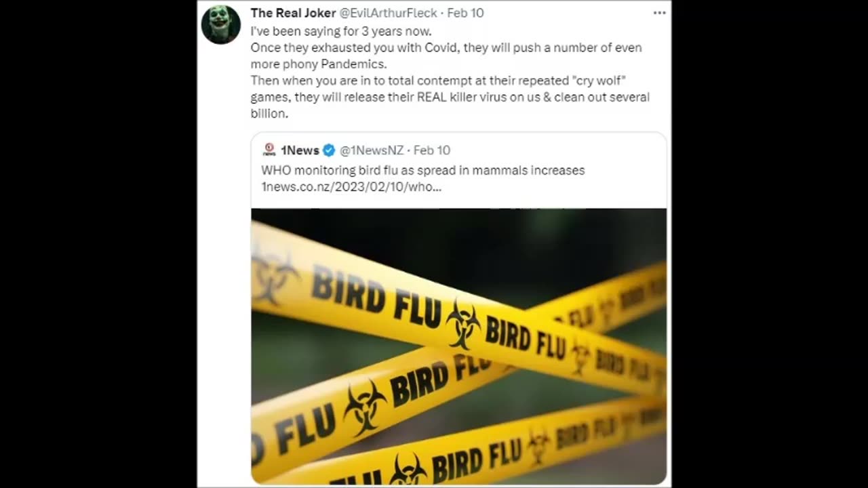
Task: Click the 'WHO monitoring bird flu' headline text
Action: [422, 170]
